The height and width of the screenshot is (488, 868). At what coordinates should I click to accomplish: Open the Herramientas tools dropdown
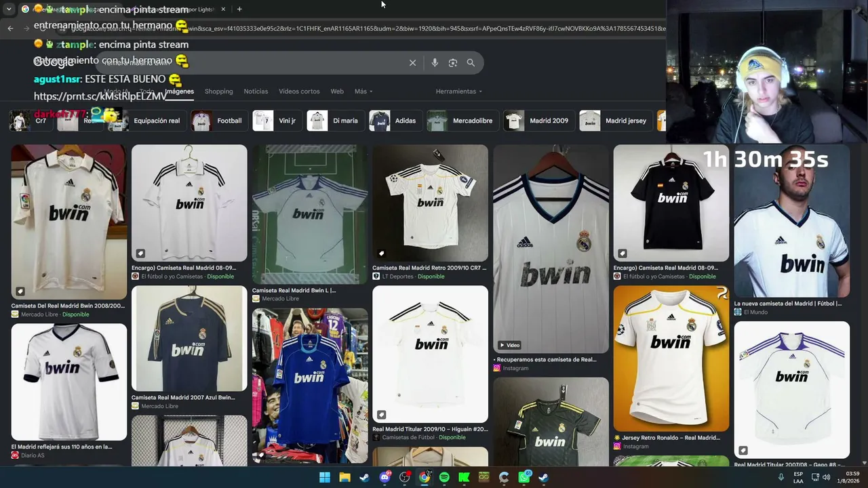click(x=458, y=91)
